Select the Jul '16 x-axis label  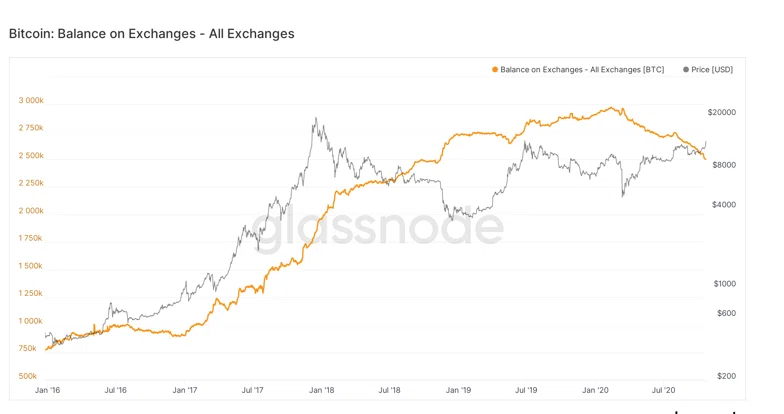116,390
